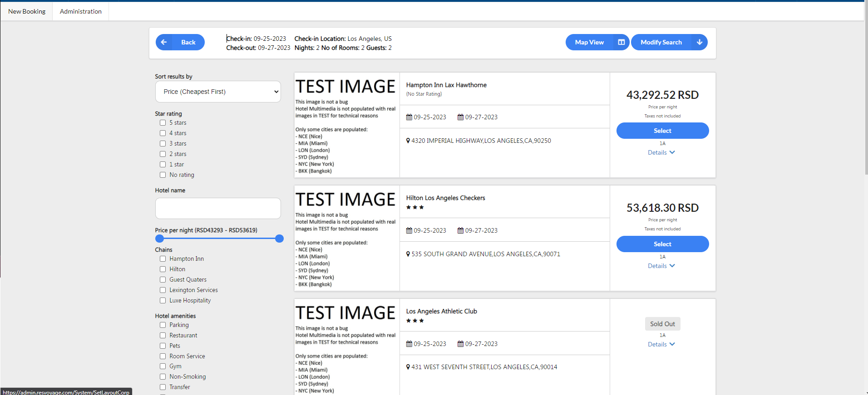Select the Hampton Inn Lax Hawthorne room
Screen dimensions: 868x395
click(x=662, y=131)
